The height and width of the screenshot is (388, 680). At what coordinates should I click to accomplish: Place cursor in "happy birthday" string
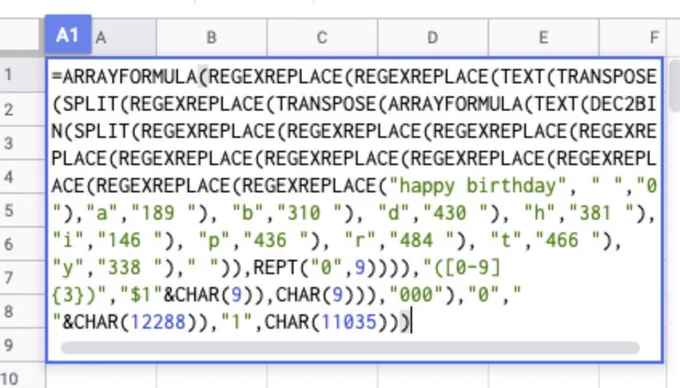[x=477, y=186]
